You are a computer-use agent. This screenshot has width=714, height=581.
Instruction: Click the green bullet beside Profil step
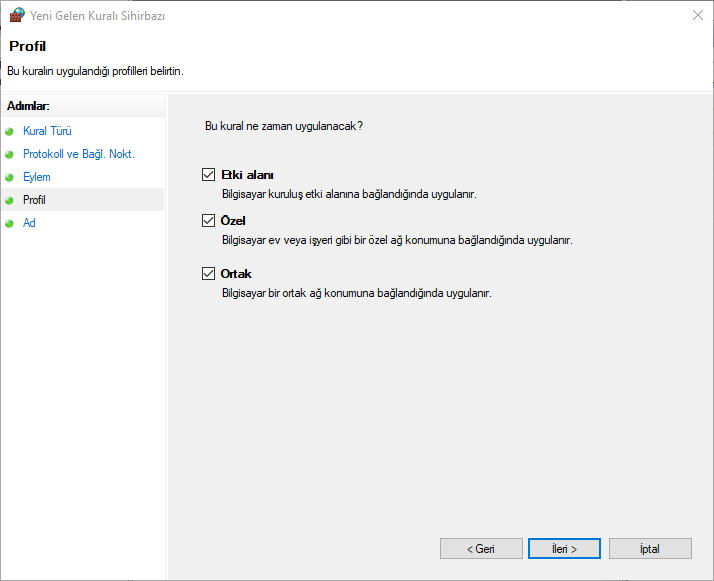click(10, 200)
